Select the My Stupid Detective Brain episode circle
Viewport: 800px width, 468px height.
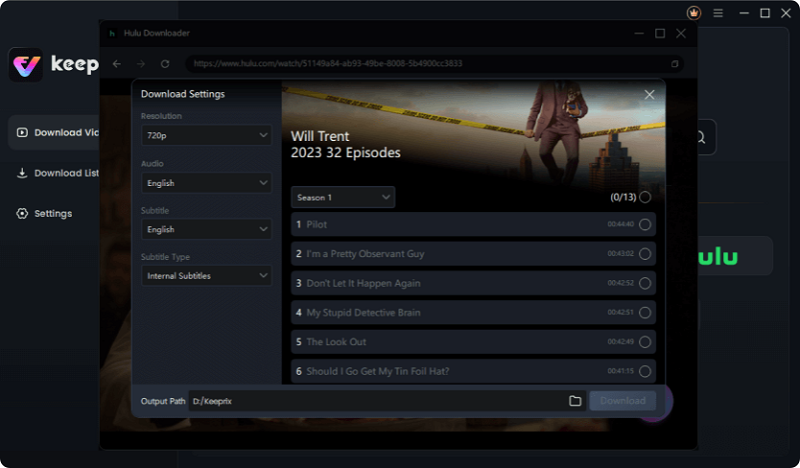[645, 312]
